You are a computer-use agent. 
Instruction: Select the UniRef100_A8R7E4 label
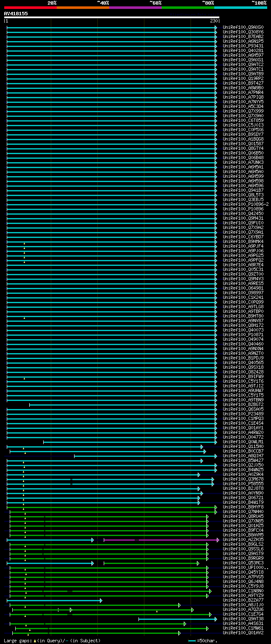(243, 265)
